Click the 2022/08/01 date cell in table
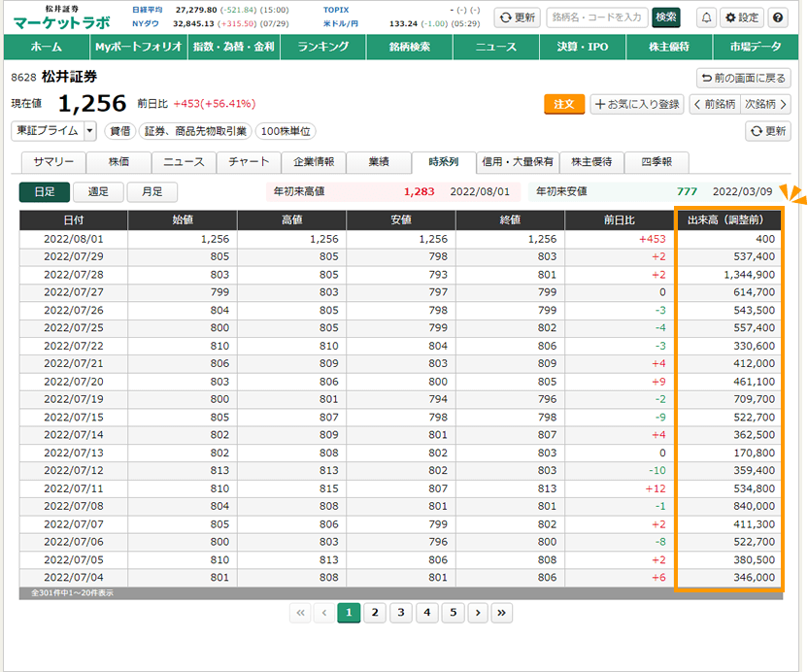 (x=74, y=239)
